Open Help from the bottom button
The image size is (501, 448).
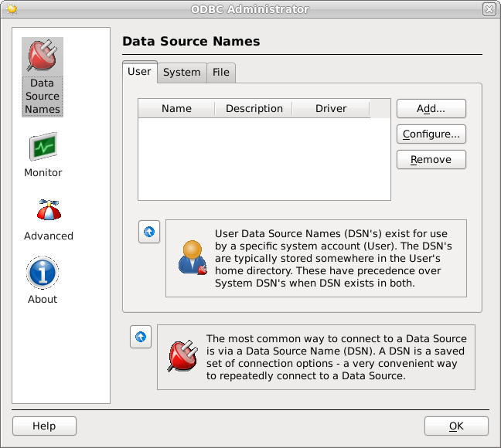44,426
